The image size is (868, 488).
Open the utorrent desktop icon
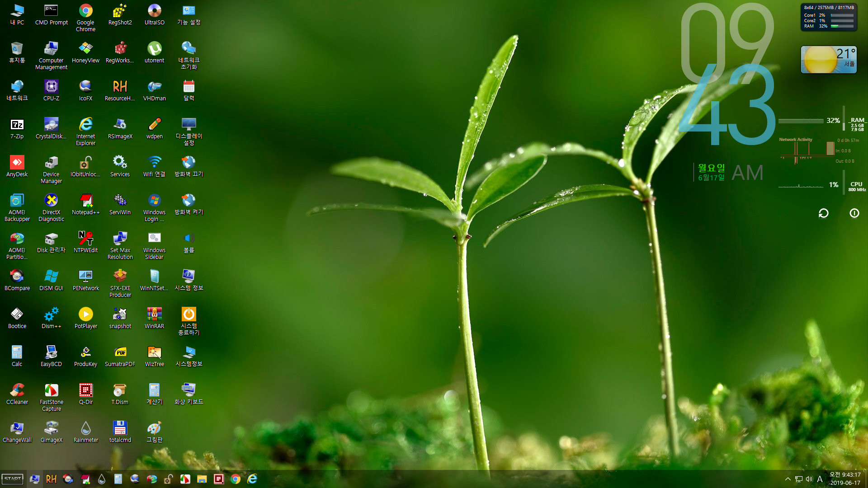click(x=154, y=52)
